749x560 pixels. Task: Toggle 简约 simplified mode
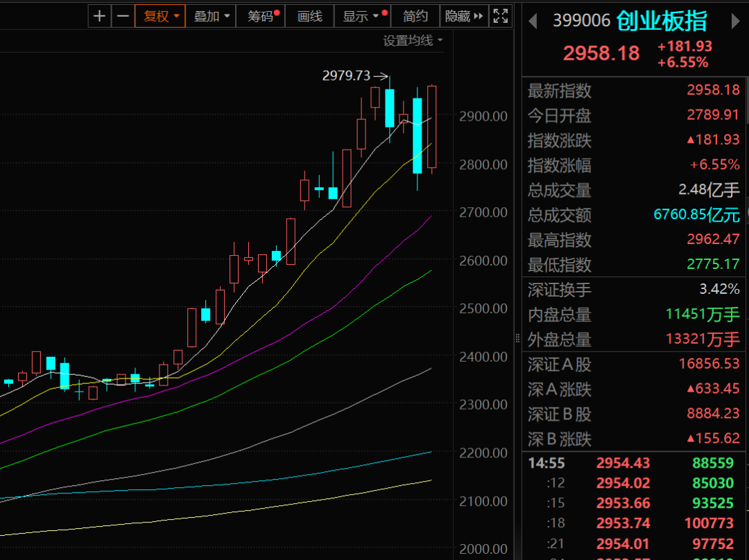415,16
